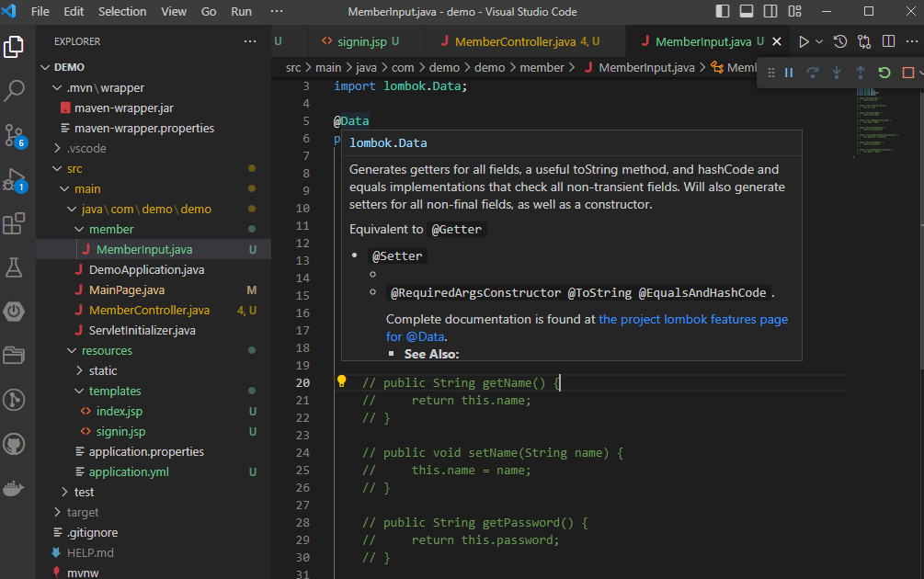The width and height of the screenshot is (924, 579).
Task: Close the MemberInput.java tab
Action: [777, 41]
